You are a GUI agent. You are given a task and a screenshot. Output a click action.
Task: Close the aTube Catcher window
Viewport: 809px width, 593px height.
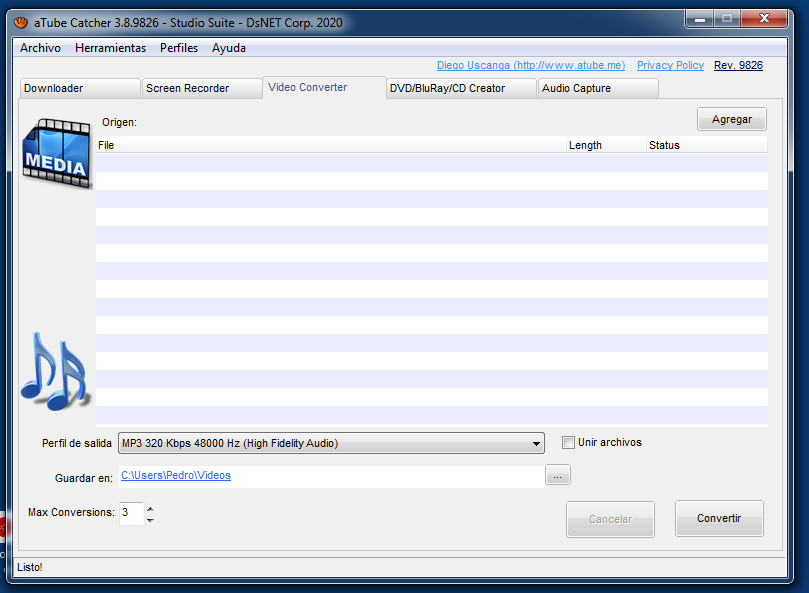pyautogui.click(x=764, y=19)
